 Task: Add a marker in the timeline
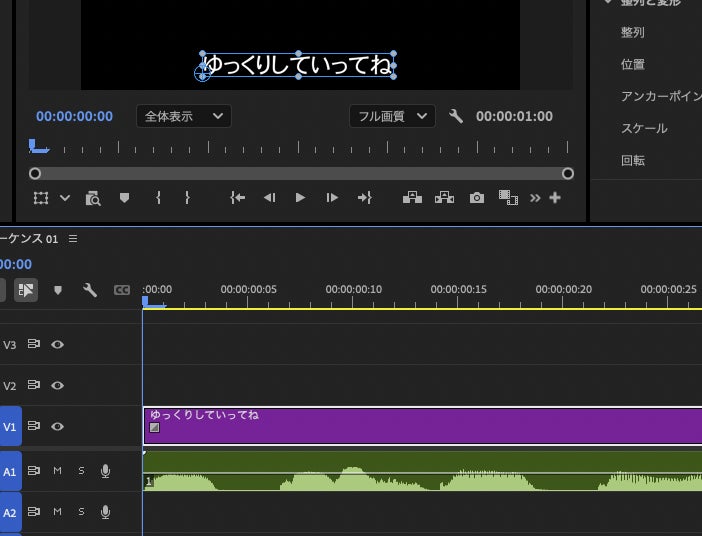pyautogui.click(x=58, y=290)
